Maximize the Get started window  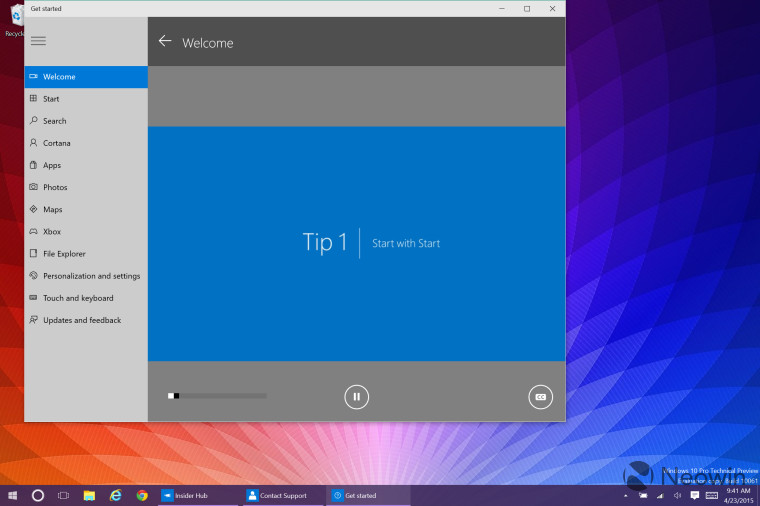[x=527, y=9]
